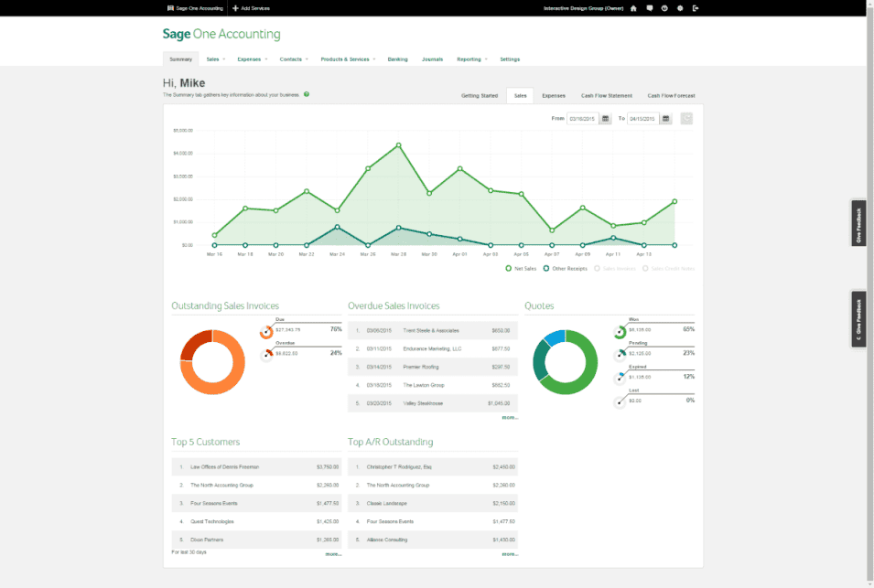This screenshot has height=588, width=874.
Task: Open the Banking menu item
Action: coord(397,59)
